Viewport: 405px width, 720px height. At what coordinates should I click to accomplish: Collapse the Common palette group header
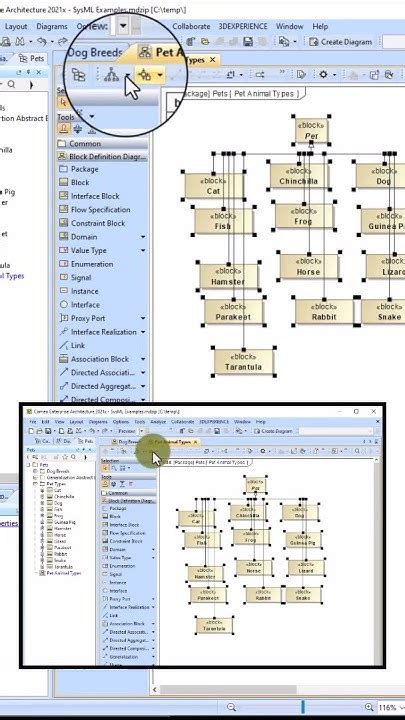point(102,144)
